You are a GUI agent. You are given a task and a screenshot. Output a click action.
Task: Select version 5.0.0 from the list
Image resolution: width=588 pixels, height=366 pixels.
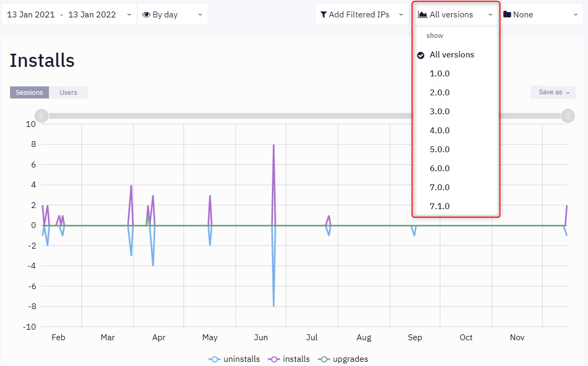[456, 150]
